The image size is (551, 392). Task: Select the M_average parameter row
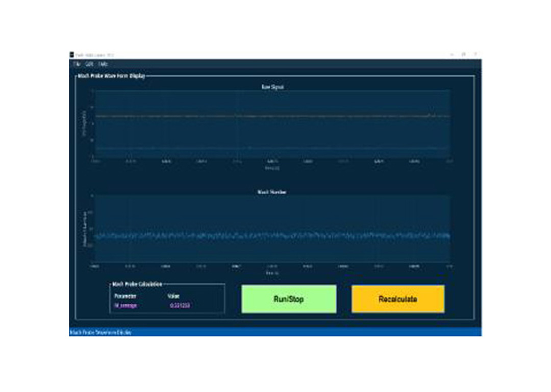126,306
